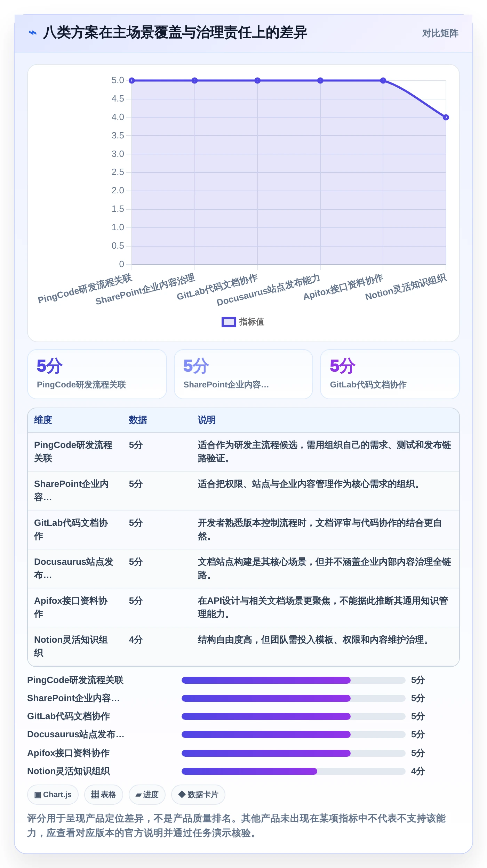Screen dimensions: 487x868
Task: Click the GitLab代码文档协作 progress label
Action: (69, 716)
